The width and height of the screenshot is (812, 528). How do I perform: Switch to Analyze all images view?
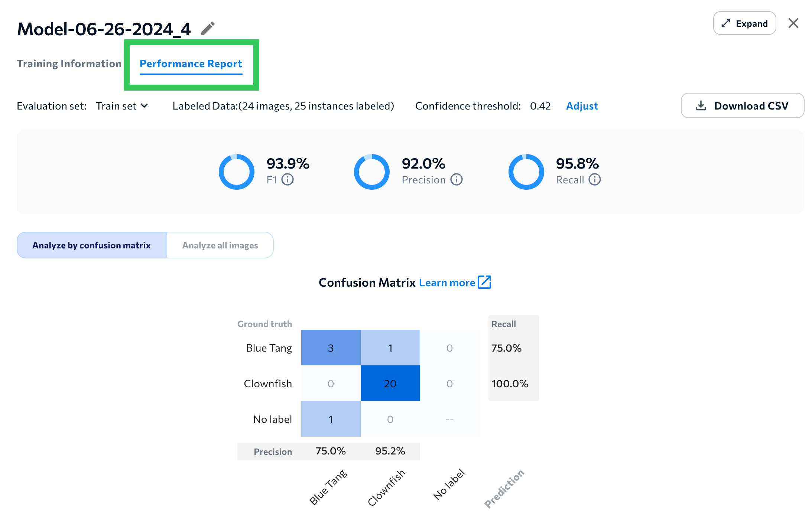[220, 245]
